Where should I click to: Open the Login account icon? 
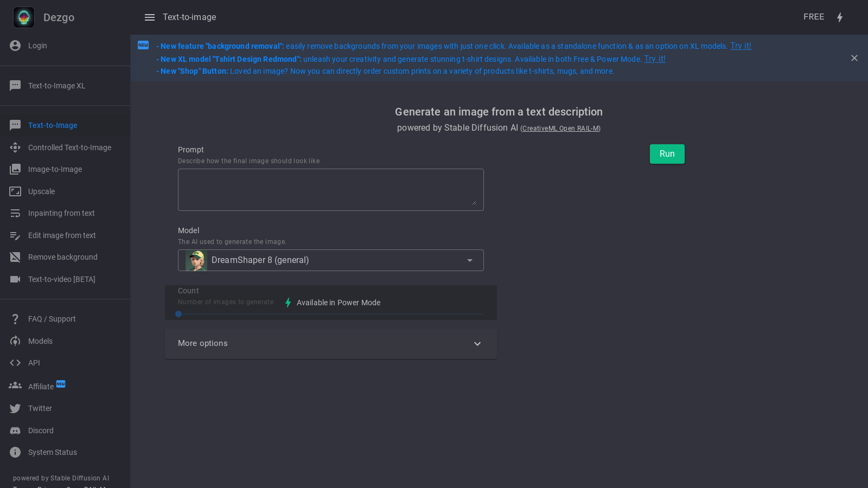tap(15, 46)
